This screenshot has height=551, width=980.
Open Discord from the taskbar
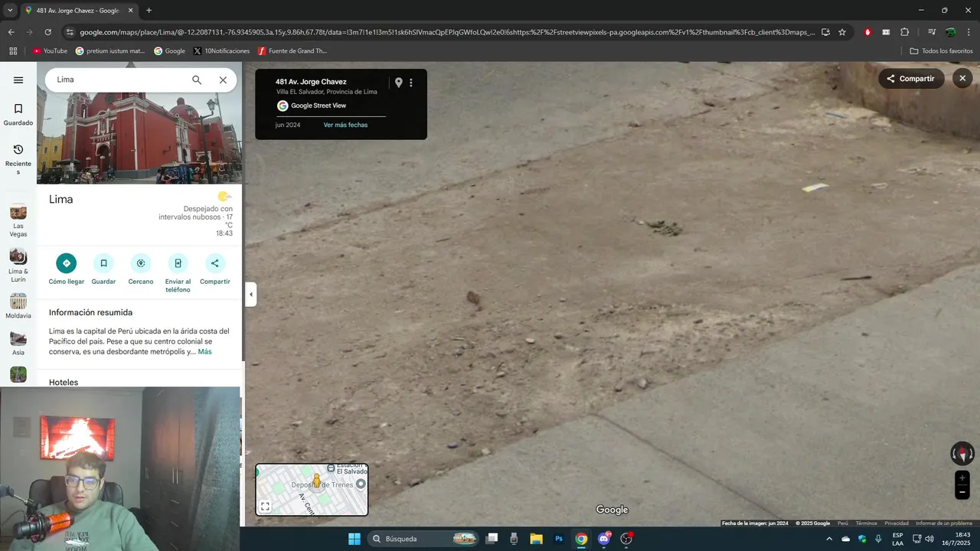(x=604, y=539)
